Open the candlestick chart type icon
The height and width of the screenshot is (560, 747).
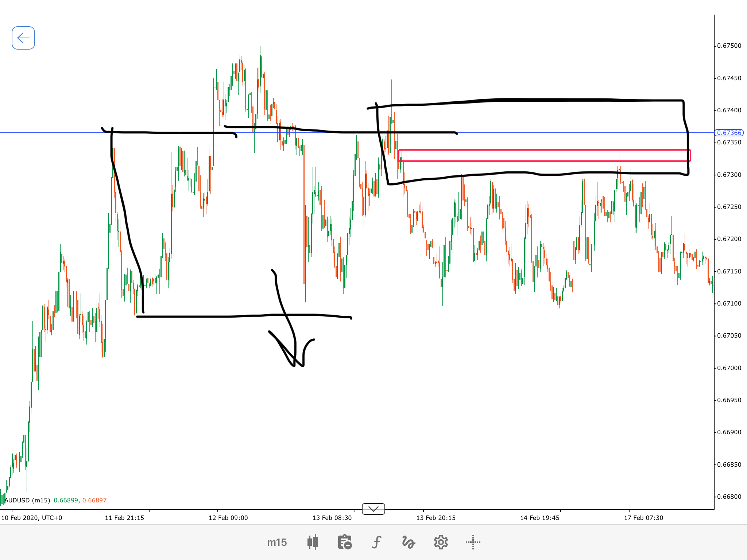click(x=313, y=542)
